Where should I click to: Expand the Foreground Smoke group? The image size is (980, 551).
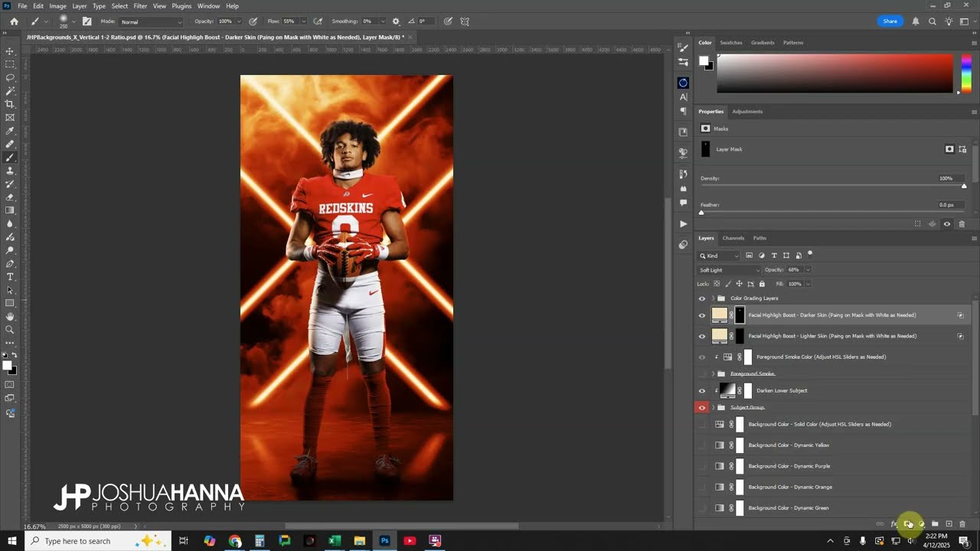(x=713, y=374)
